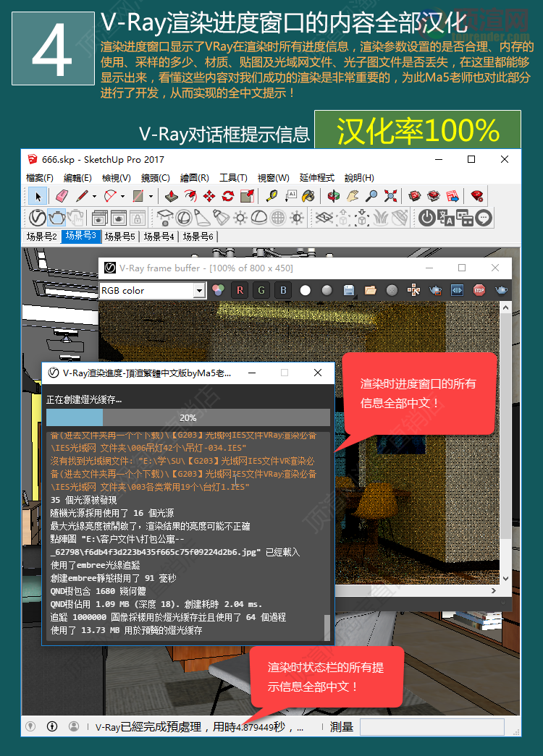Viewport: 543px width, 756px height.
Task: Switch to the white alpha circle
Action: pyautogui.click(x=305, y=290)
